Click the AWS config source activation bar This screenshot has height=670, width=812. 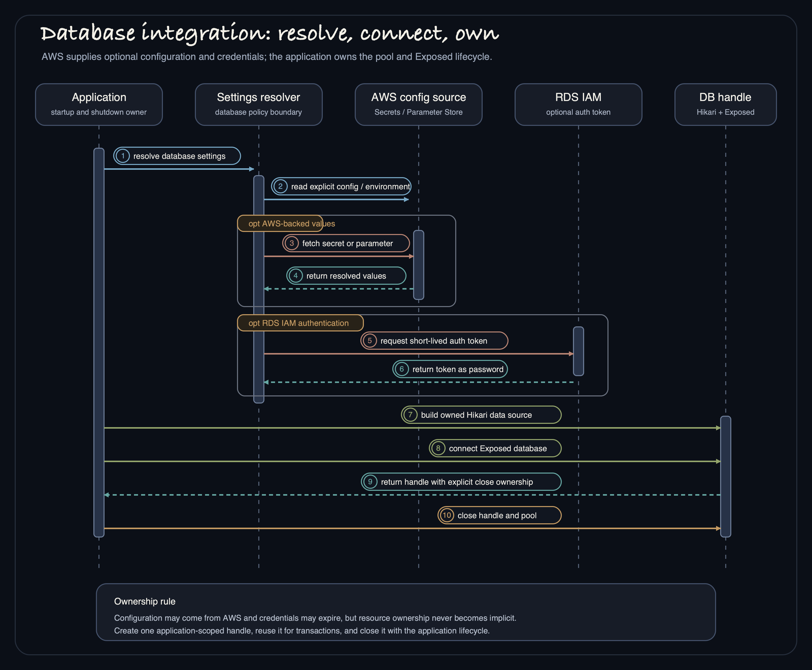coord(418,265)
